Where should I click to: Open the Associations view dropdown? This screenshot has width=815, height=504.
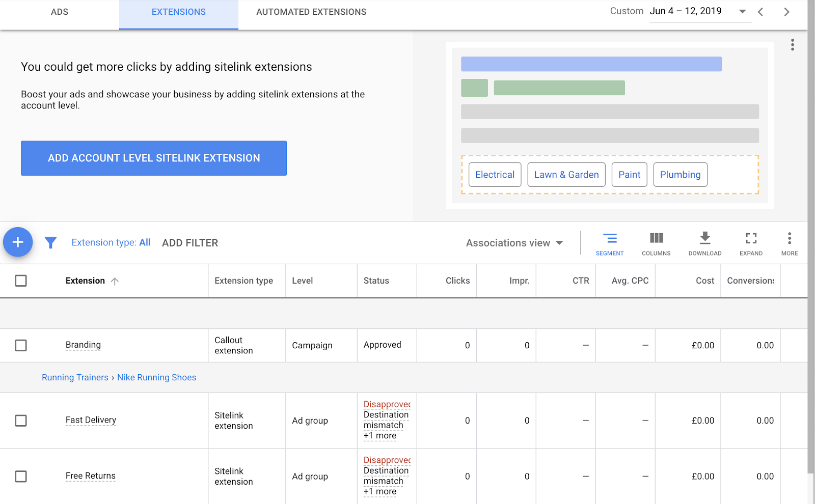point(514,243)
